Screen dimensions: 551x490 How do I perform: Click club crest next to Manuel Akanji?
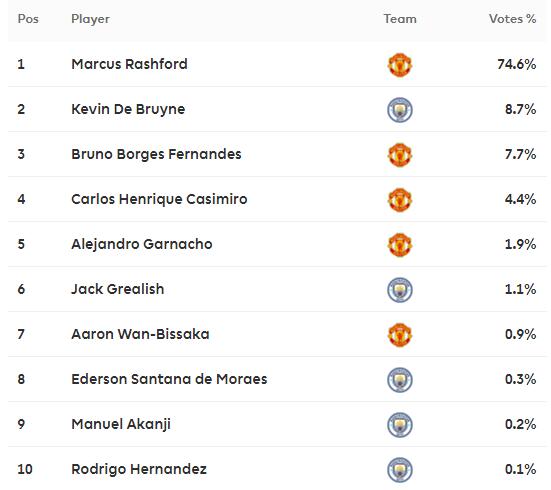400,425
